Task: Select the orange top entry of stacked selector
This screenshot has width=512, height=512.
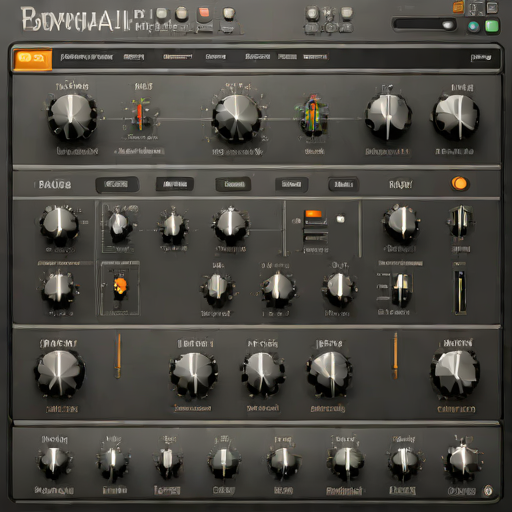Action: [313, 214]
